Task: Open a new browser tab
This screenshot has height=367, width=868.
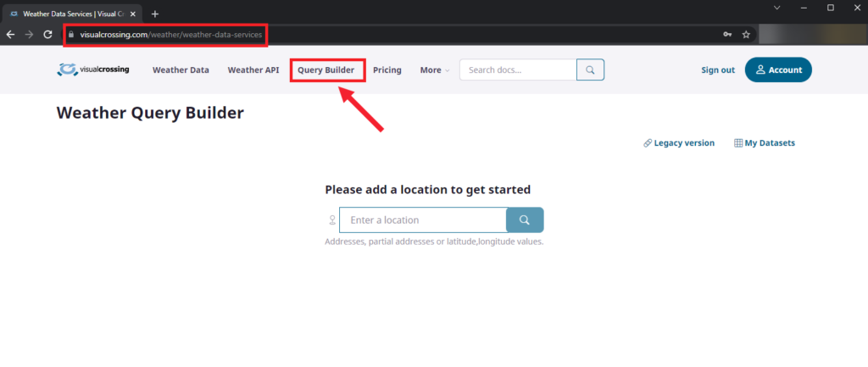Action: [155, 14]
